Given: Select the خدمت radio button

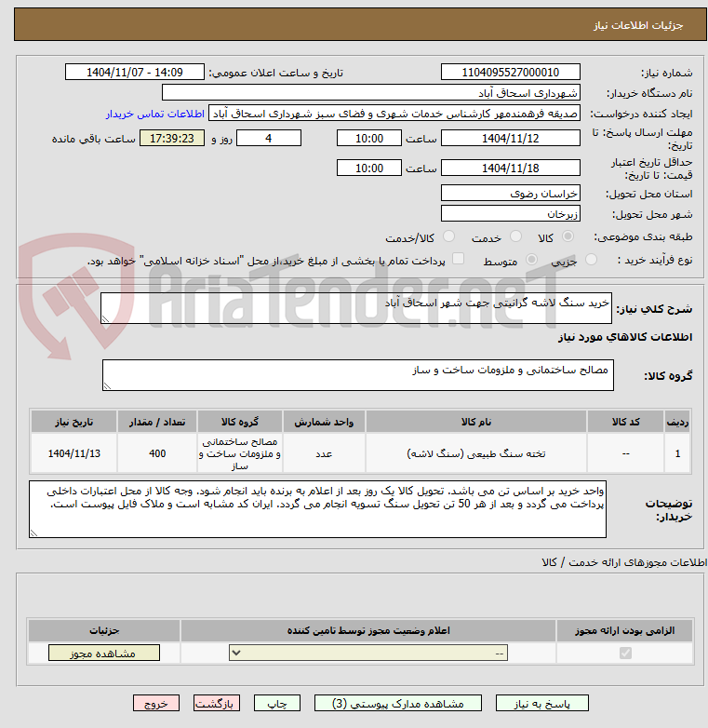Looking at the screenshot, I should coord(516,236).
